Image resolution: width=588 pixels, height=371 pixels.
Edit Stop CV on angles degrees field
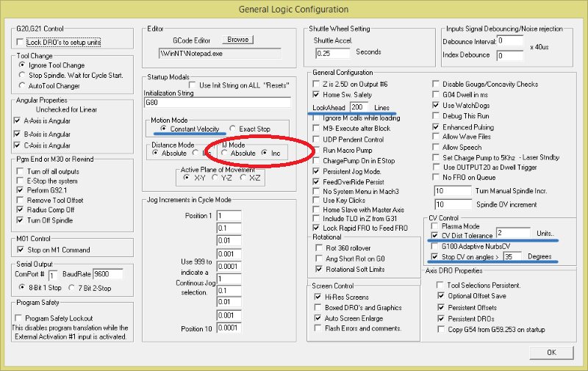512,256
